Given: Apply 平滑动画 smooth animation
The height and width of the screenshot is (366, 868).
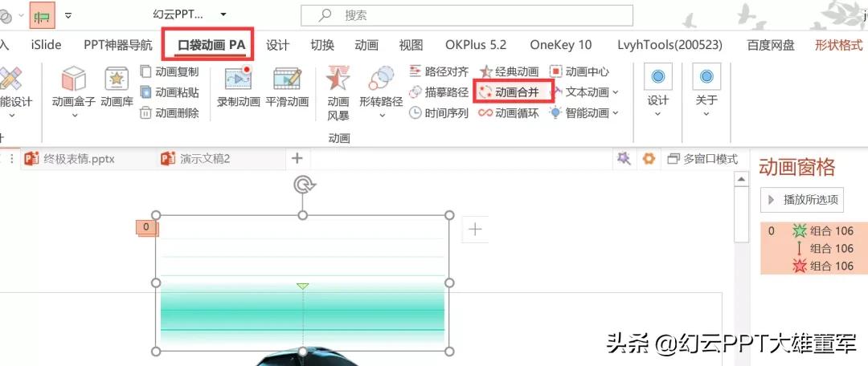Looking at the screenshot, I should (x=287, y=87).
